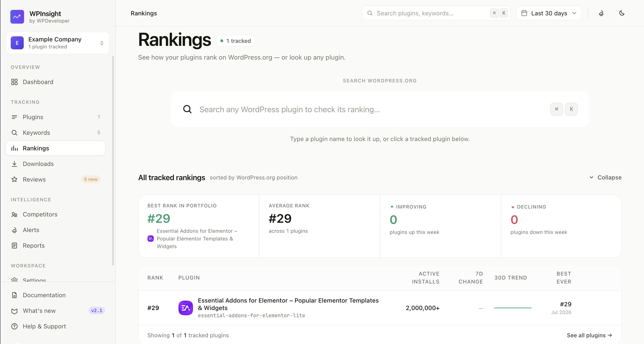
Task: Click the '5 new' reviews badge
Action: click(90, 179)
